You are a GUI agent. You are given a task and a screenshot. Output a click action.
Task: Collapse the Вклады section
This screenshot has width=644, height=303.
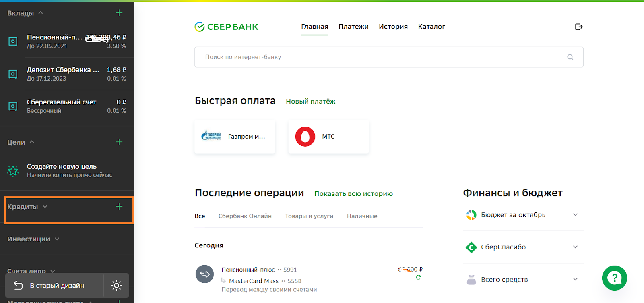click(41, 13)
